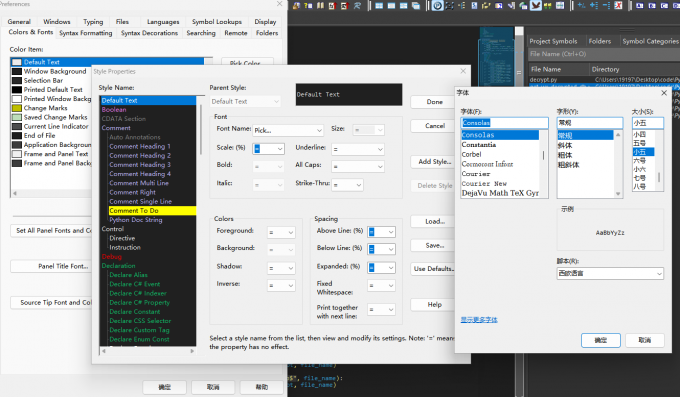680x397 pixels.
Task: Open the Inverse dropdown
Action: point(281,285)
